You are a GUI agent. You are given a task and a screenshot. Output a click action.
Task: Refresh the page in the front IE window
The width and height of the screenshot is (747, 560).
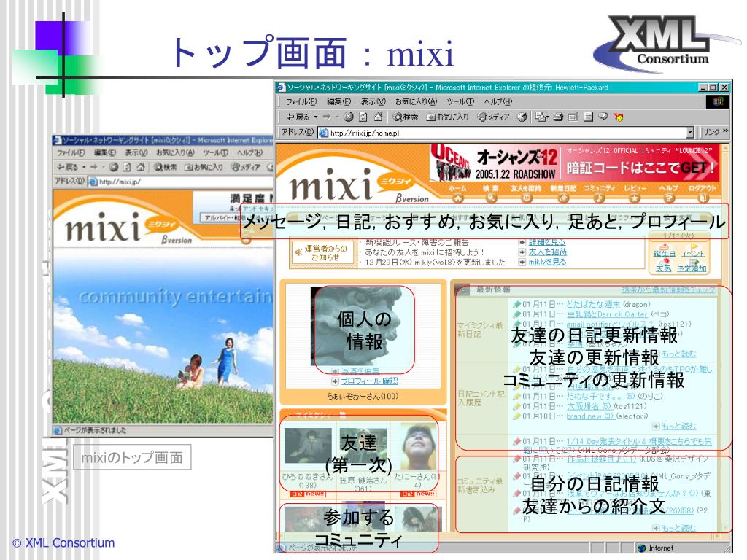pos(363,117)
